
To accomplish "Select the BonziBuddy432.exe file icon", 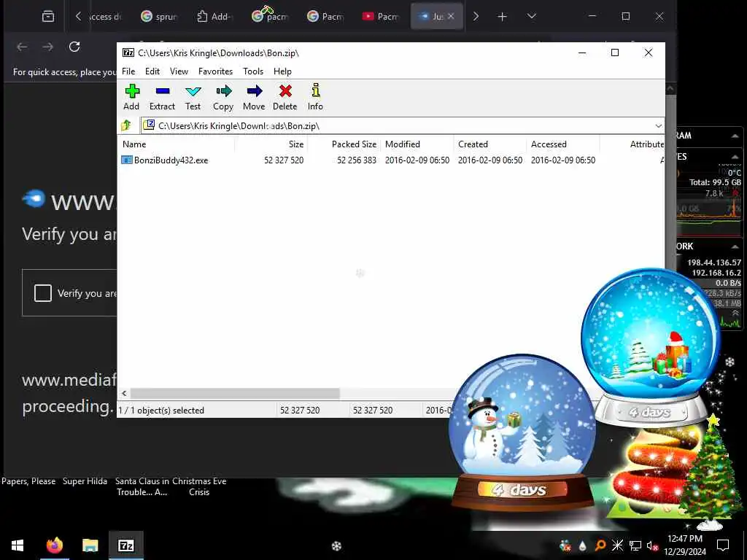I will 127,160.
